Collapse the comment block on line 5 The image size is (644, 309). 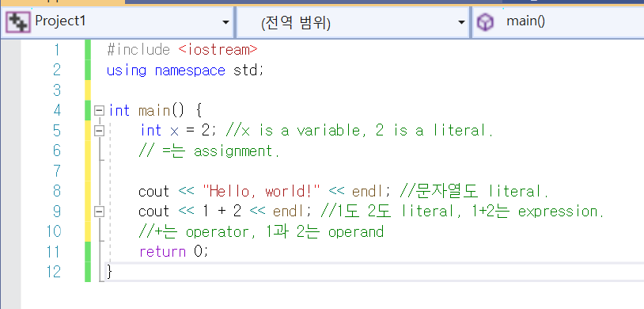coord(99,131)
